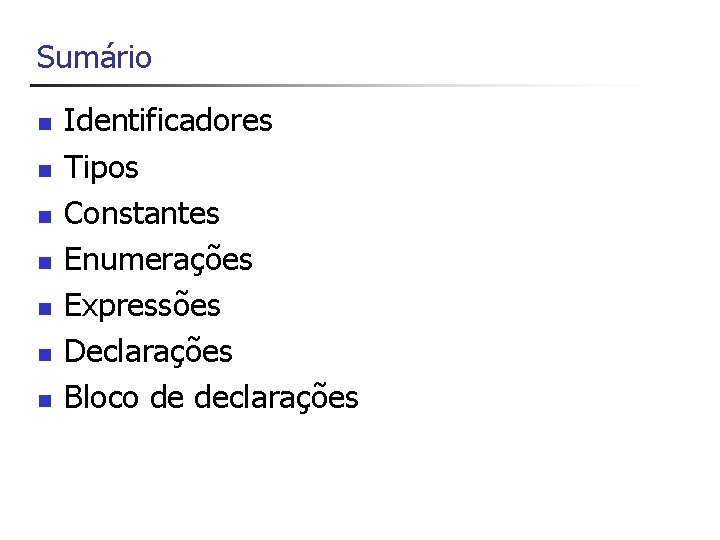Screen dimensions: 720x540
Task: Click the lowercase word declarações
Action: click(x=276, y=398)
